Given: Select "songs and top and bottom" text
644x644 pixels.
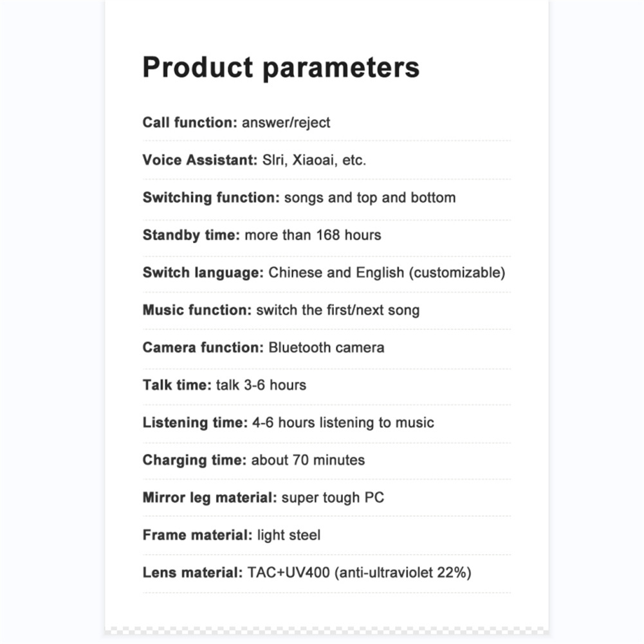Looking at the screenshot, I should click(370, 198).
